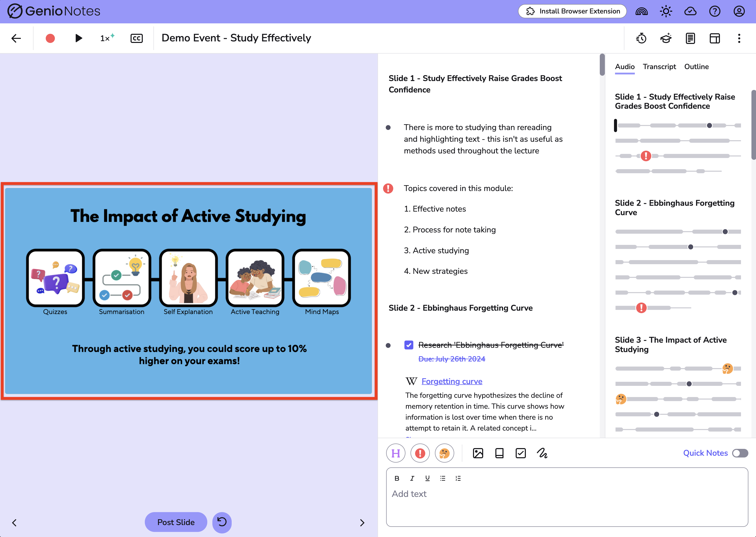
Task: Open the three-dot more options menu
Action: point(739,38)
